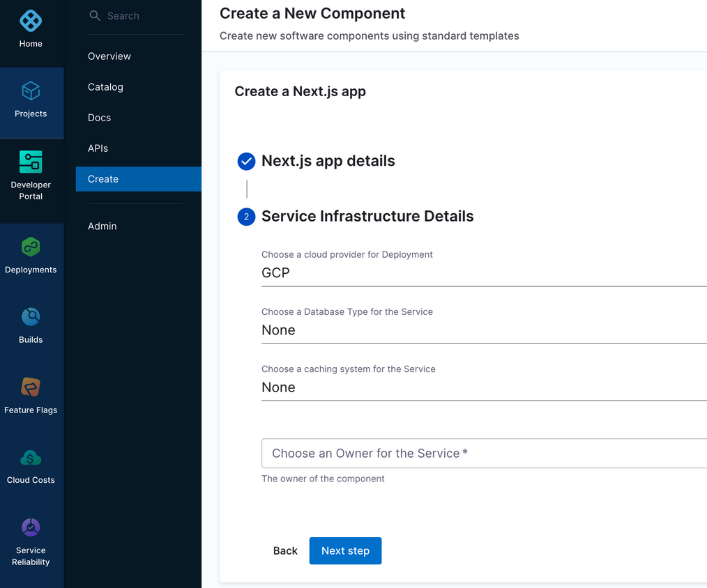Open the Cloud Costs icon

pos(31,457)
